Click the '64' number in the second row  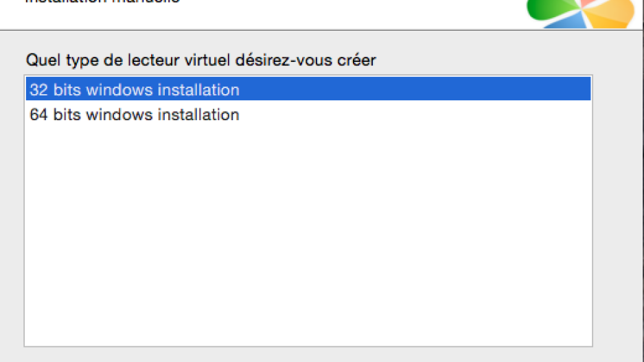39,114
